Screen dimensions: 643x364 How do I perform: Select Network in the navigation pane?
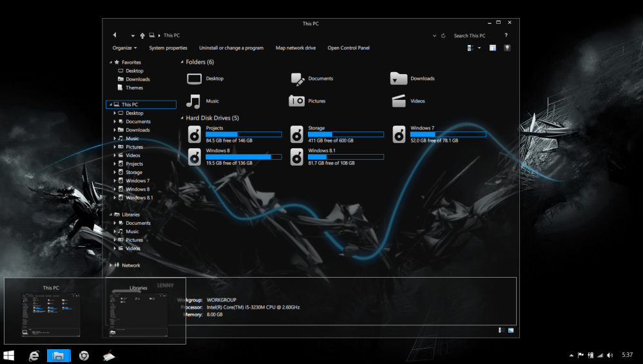[131, 265]
